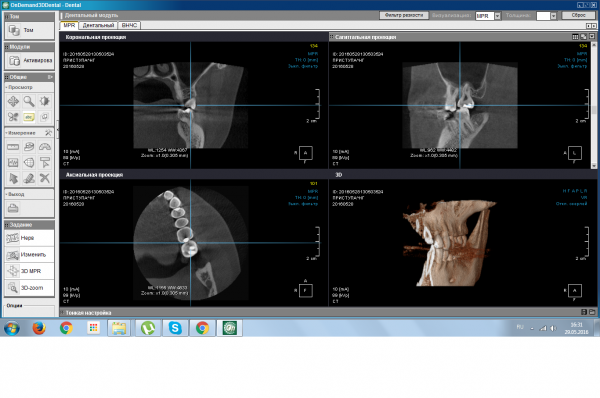Image resolution: width=600 pixels, height=398 pixels.
Task: Select the angle measurement protractor tool
Action: pyautogui.click(x=45, y=147)
